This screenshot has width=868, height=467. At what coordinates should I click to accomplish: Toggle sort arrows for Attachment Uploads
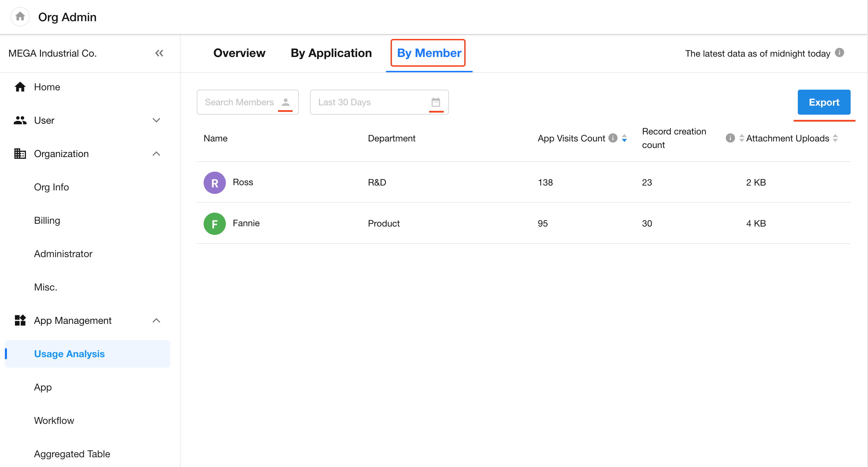836,138
